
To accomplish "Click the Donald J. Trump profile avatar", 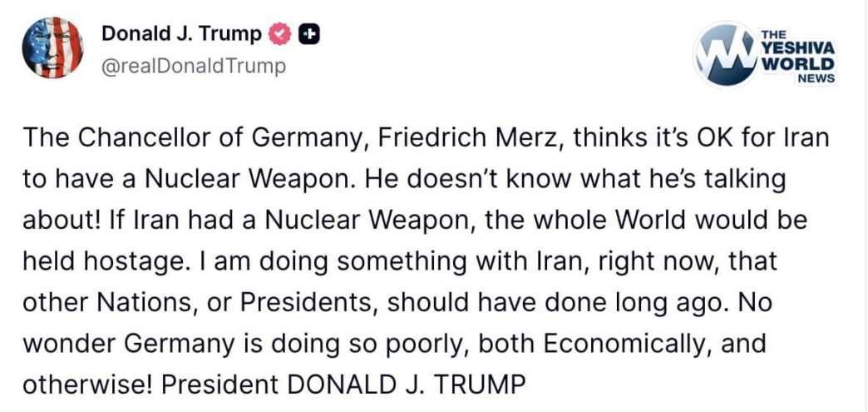I will [x=52, y=47].
